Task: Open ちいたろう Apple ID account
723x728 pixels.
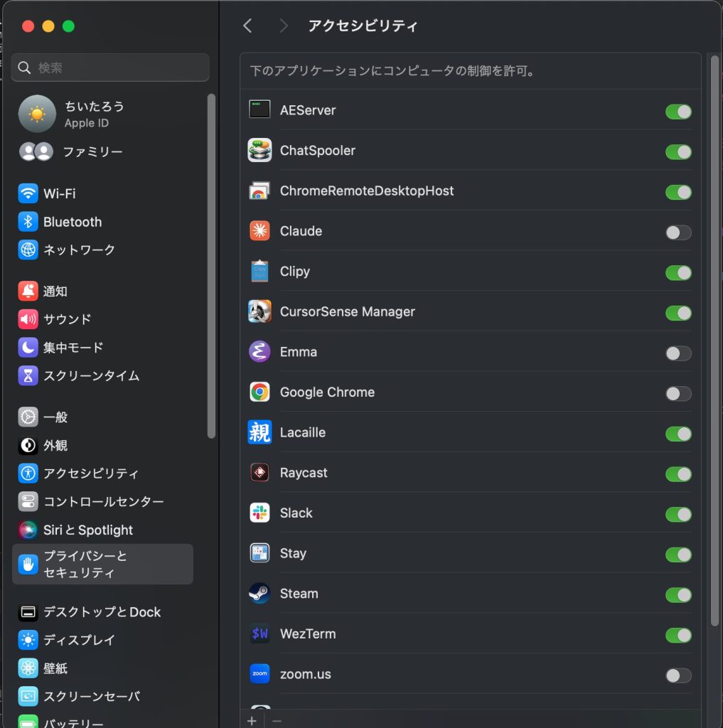Action: pyautogui.click(x=102, y=114)
